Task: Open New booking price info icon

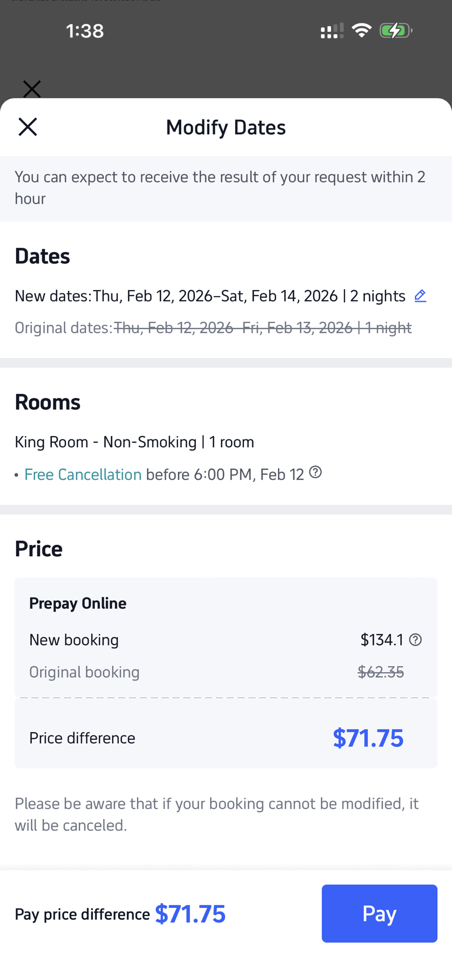Action: 415,640
